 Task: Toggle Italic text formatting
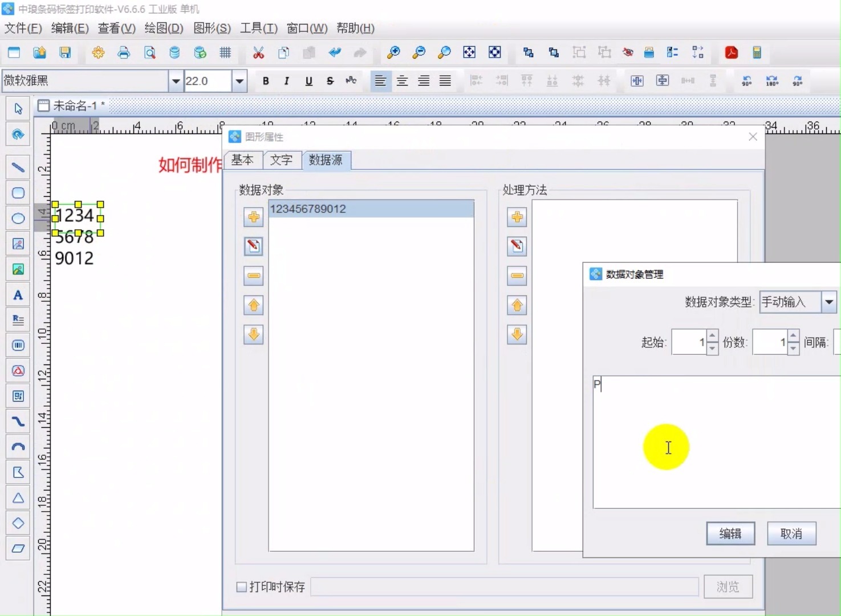[287, 81]
